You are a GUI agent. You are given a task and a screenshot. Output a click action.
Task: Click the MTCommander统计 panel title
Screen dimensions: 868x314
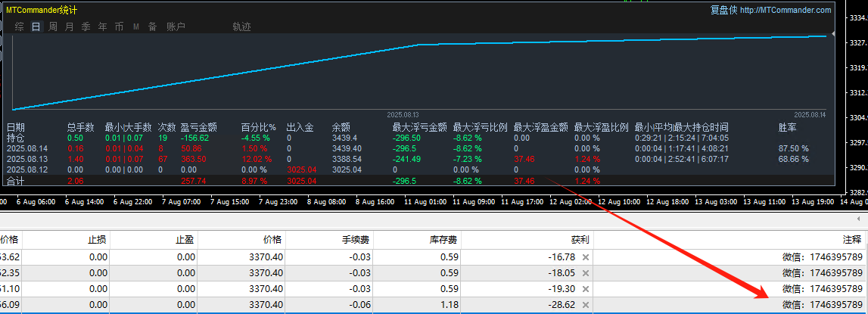click(x=42, y=10)
